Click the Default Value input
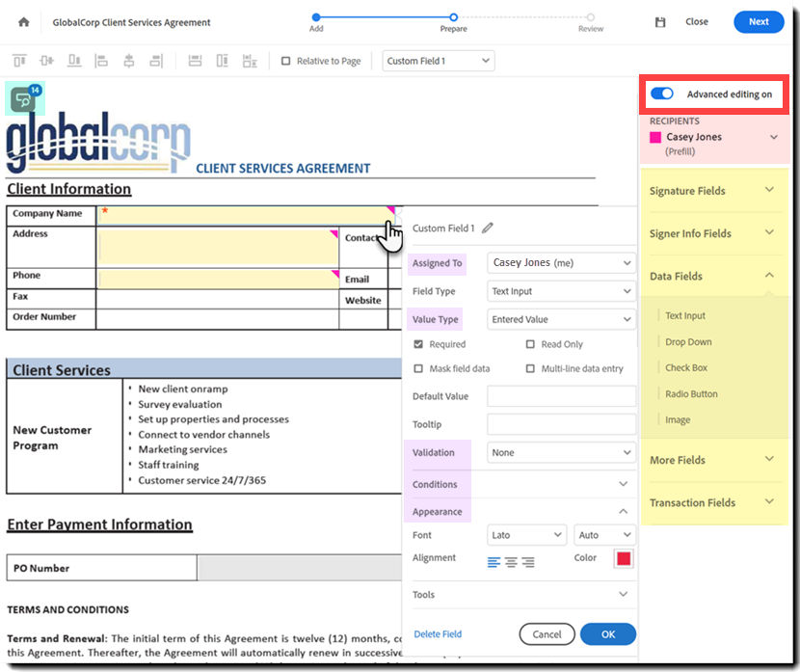Viewport: 800px width, 672px height. [561, 396]
